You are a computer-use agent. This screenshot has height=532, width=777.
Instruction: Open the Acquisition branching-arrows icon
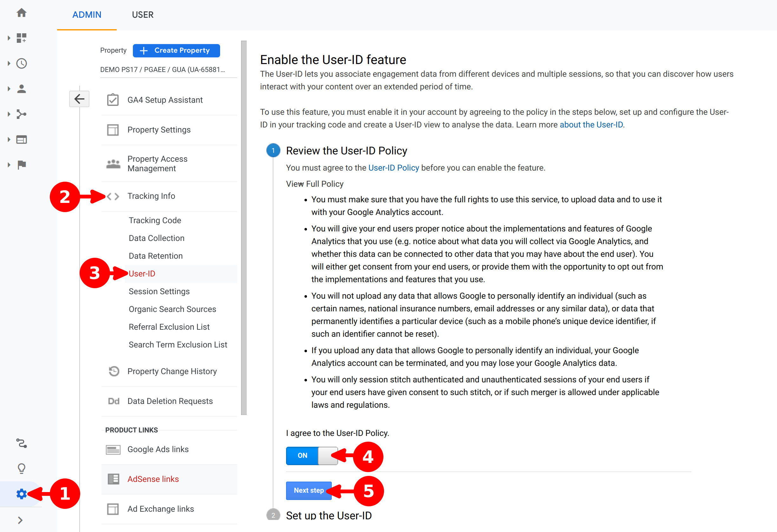pos(21,114)
